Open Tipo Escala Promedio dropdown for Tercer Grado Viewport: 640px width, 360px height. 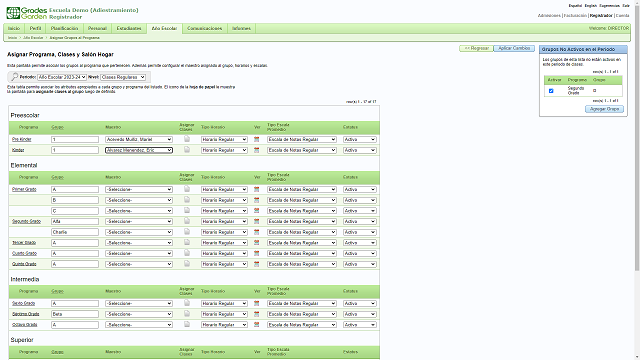tap(302, 242)
